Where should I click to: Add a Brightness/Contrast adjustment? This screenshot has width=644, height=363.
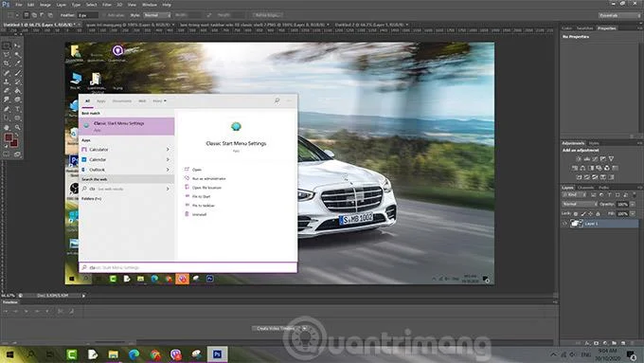pyautogui.click(x=579, y=158)
